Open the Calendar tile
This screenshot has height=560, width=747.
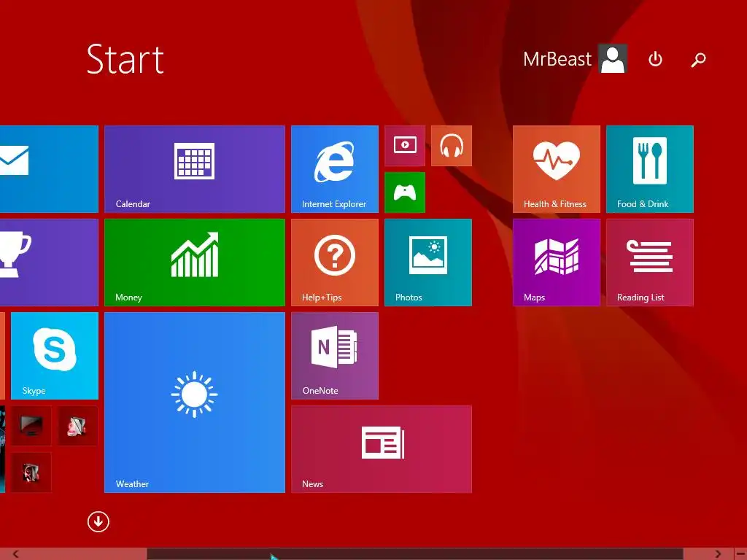(x=194, y=169)
